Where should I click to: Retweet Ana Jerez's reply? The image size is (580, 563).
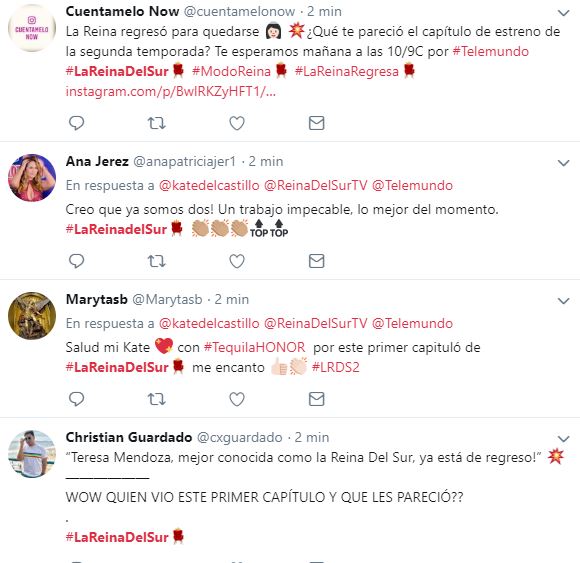[156, 261]
